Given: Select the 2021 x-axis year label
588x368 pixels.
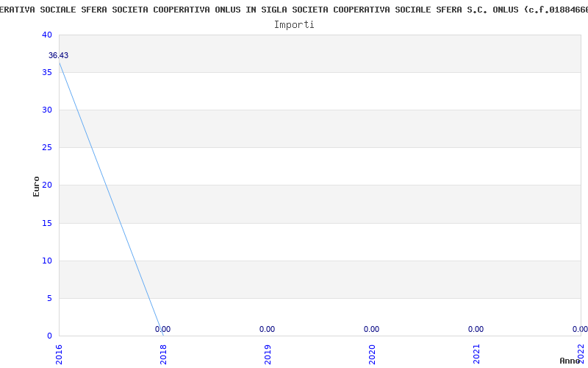Looking at the screenshot, I should coord(476,355).
